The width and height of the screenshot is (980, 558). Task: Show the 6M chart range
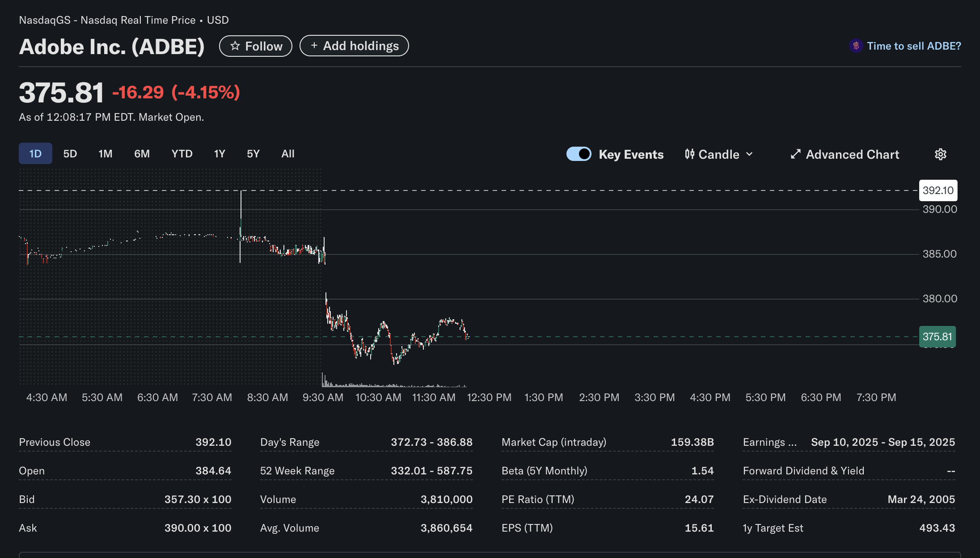point(142,154)
